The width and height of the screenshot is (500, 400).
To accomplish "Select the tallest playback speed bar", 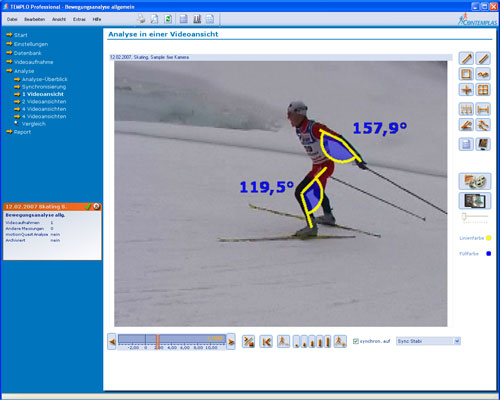I will [x=328, y=342].
